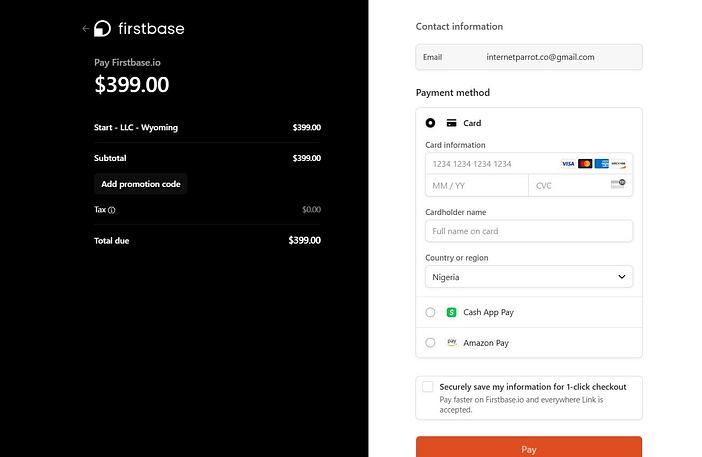Click the tax info icon

(x=111, y=210)
